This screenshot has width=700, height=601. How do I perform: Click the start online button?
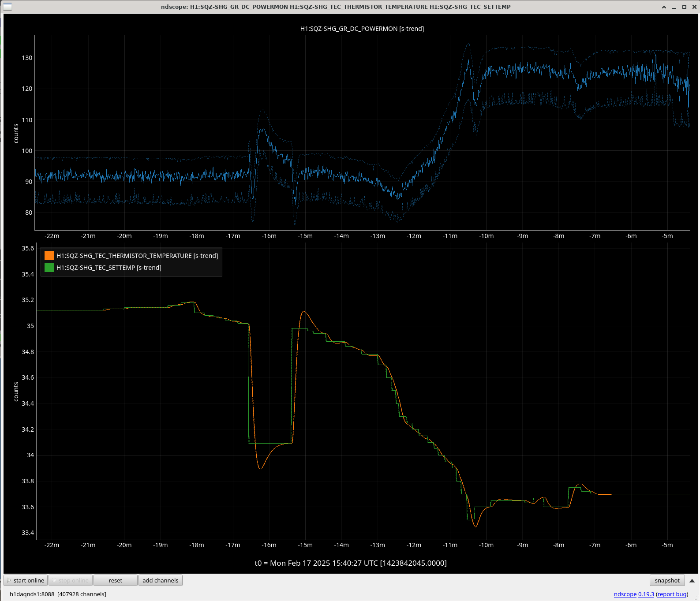point(26,580)
